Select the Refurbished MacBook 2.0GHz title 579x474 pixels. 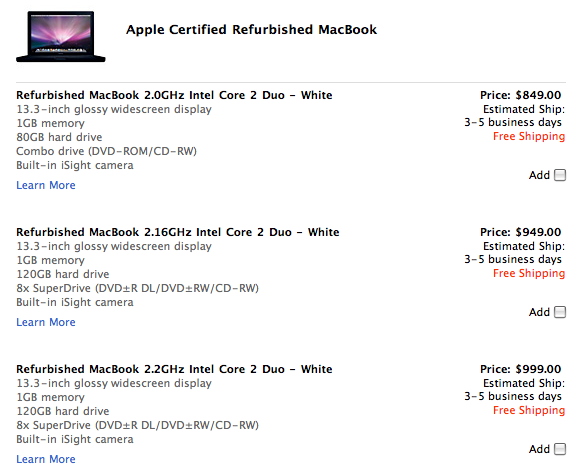(174, 95)
